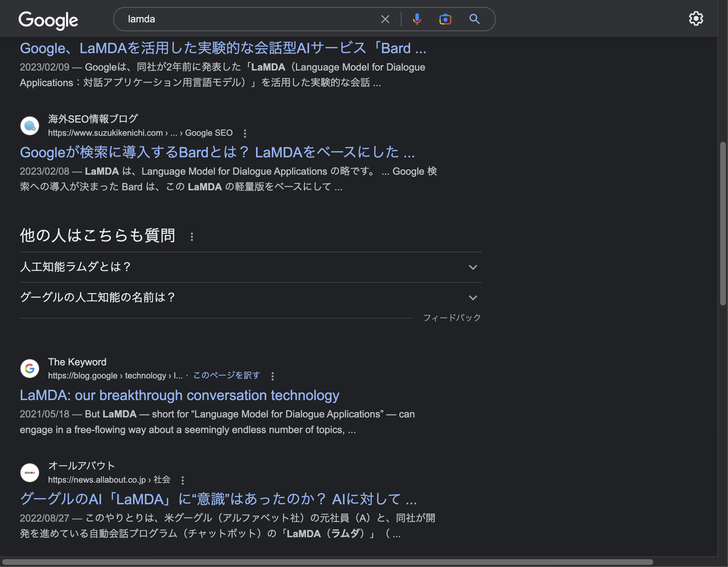Image resolution: width=728 pixels, height=567 pixels.
Task: Click the site name 海外SEO情報ブログ
Action: 93,119
